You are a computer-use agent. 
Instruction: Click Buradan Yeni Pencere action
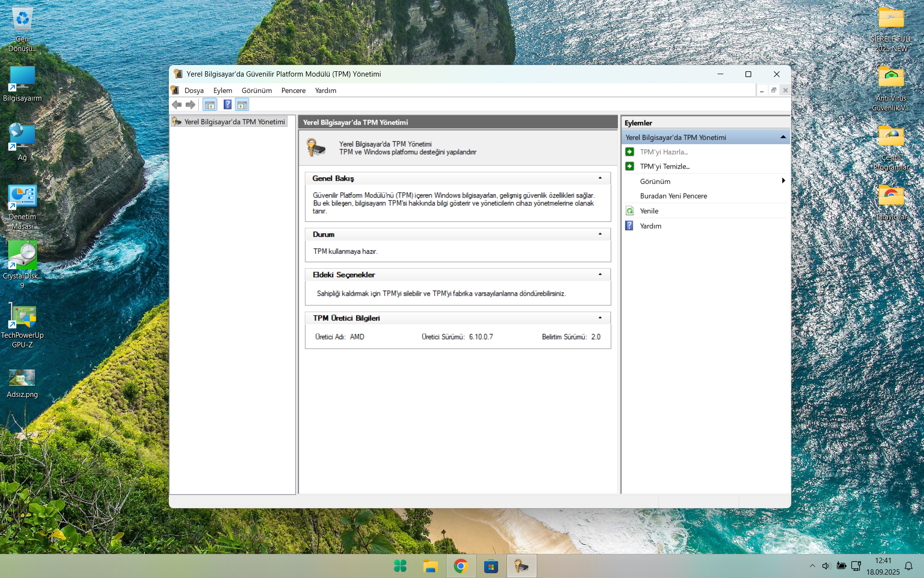(673, 196)
